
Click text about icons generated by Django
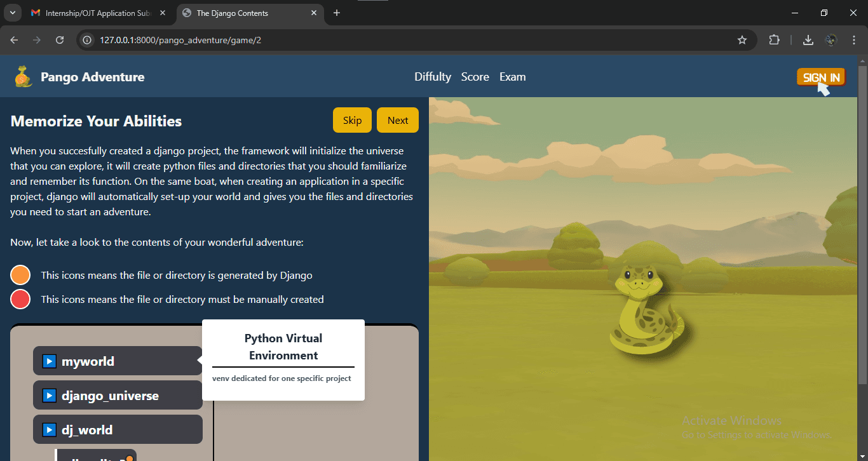point(177,275)
